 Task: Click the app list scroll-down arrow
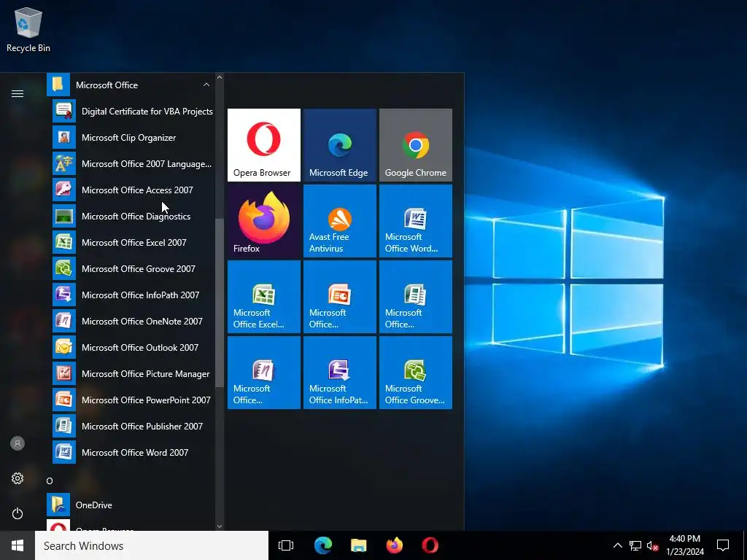click(x=220, y=526)
